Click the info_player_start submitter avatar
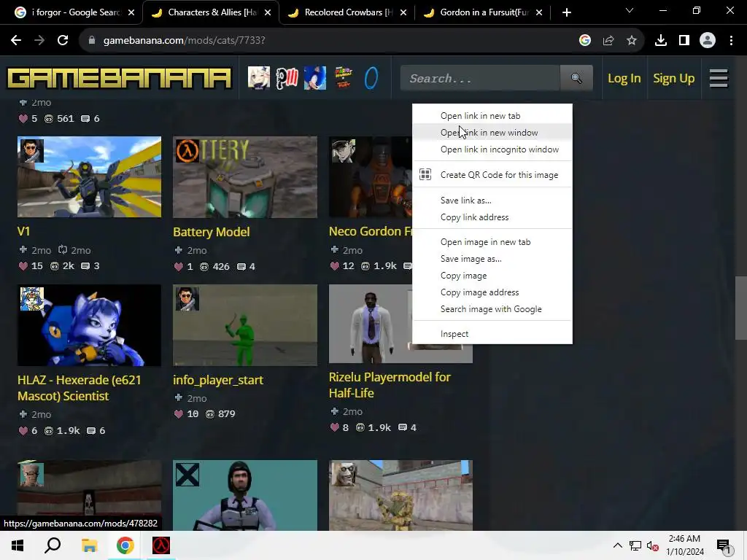The width and height of the screenshot is (747, 560). click(187, 298)
